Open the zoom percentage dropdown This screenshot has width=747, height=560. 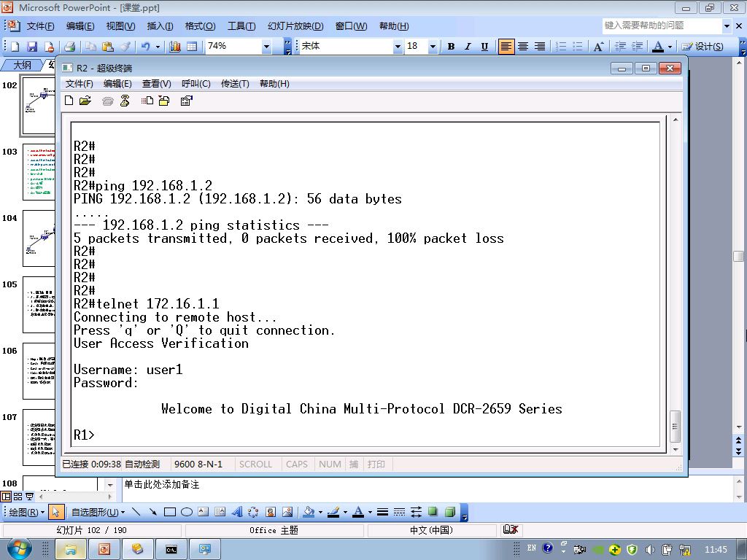pos(267,46)
